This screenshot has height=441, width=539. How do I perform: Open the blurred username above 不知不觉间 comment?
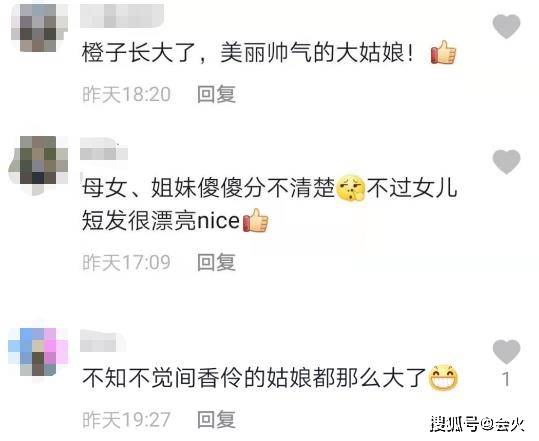click(103, 341)
